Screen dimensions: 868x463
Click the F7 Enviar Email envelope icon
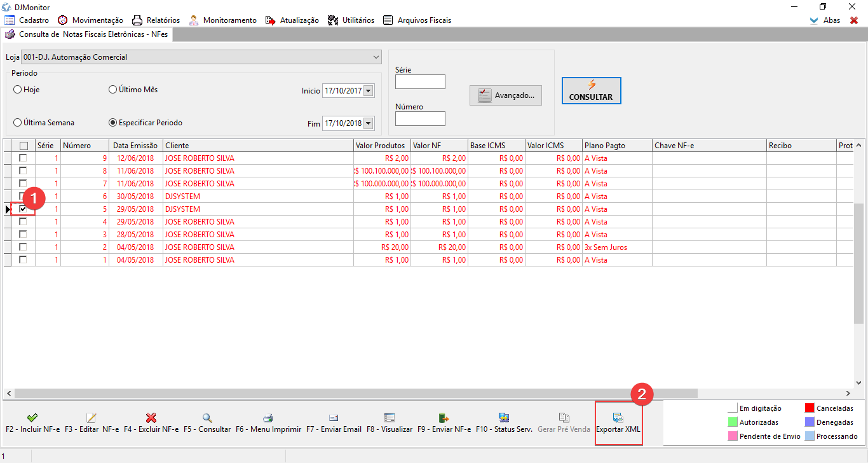(334, 418)
